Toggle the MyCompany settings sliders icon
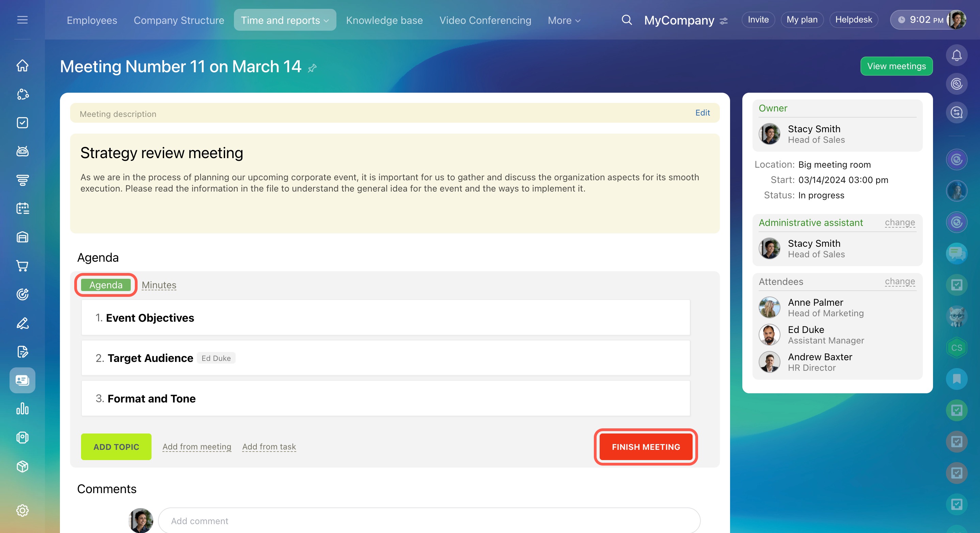This screenshot has width=980, height=533. [x=724, y=20]
